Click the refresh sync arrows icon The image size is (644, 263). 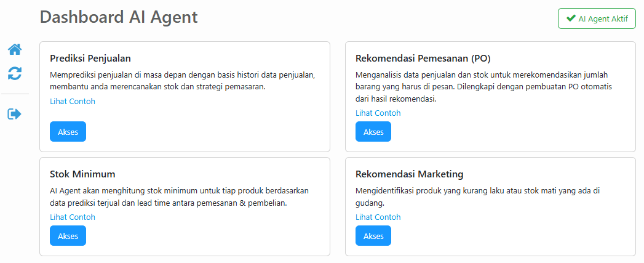click(x=15, y=74)
